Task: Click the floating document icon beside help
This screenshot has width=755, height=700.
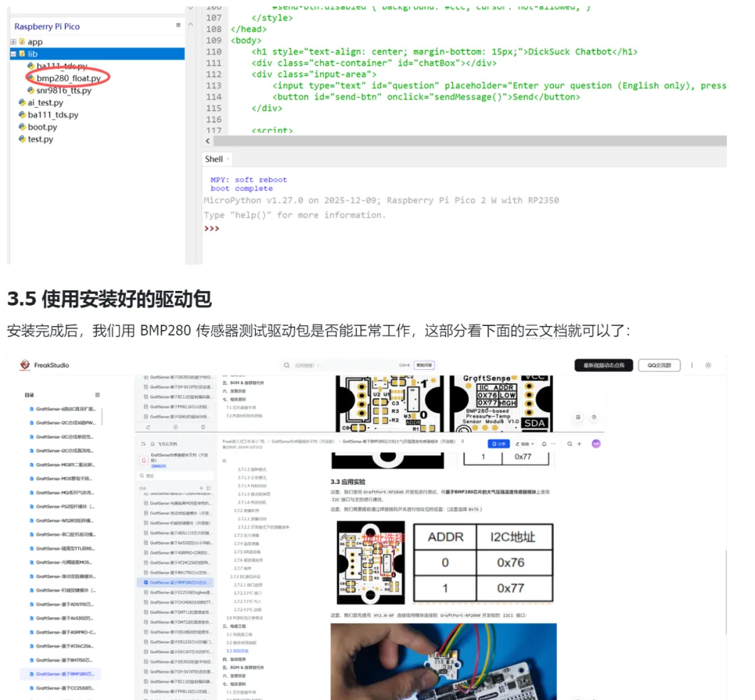Action: tap(578, 417)
